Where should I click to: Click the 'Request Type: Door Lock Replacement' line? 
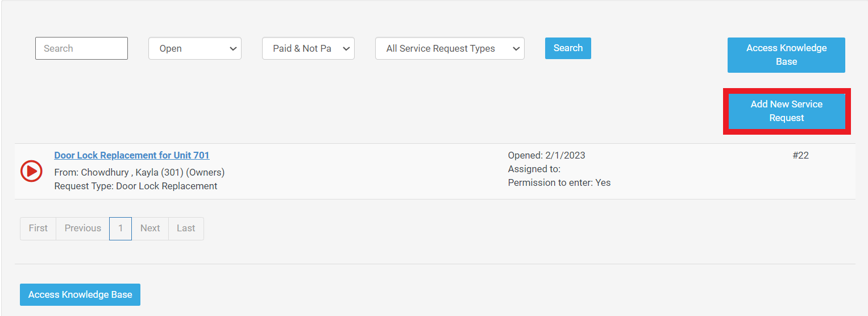pyautogui.click(x=136, y=186)
